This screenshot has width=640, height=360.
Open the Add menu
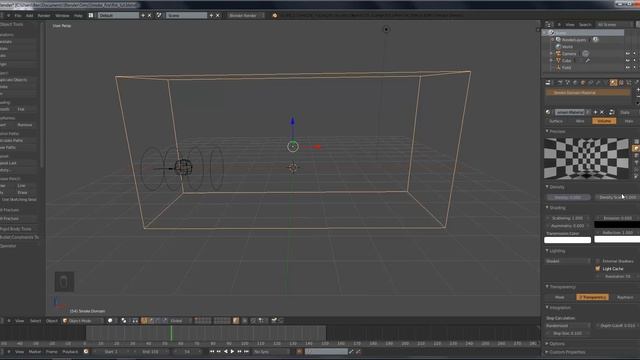point(29,16)
